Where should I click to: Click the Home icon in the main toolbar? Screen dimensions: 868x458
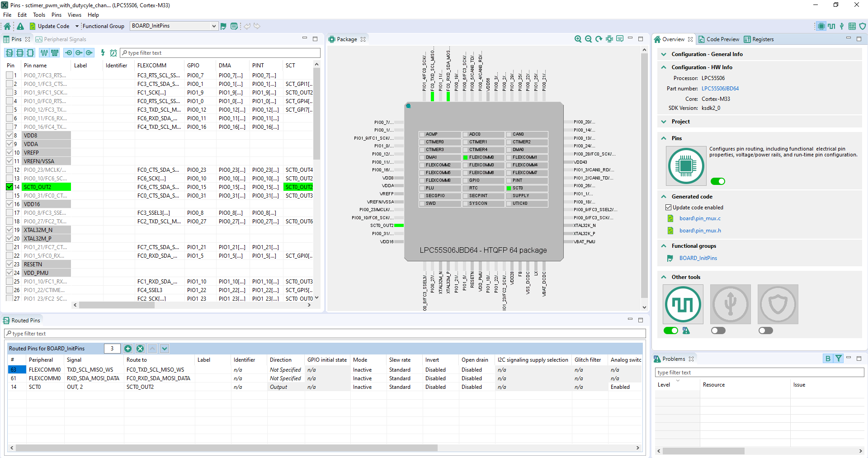7,26
